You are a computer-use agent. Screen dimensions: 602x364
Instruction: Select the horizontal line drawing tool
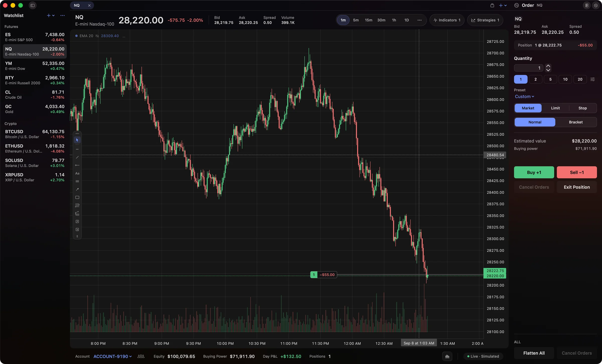pos(77,149)
